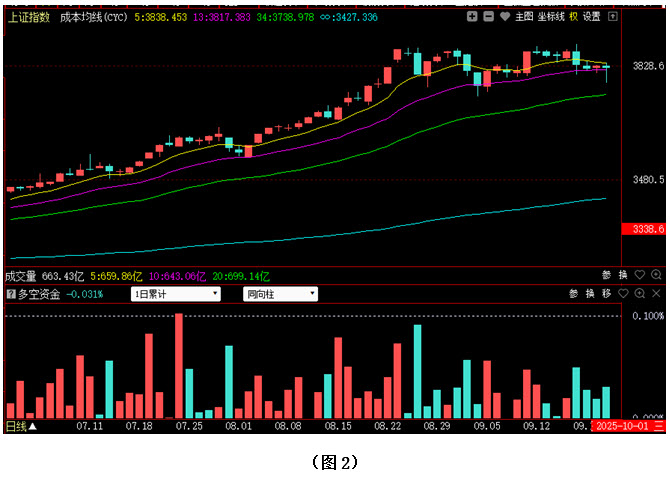Click the green 20:699.14亿 volume average
The height and width of the screenshot is (481, 670).
click(241, 276)
